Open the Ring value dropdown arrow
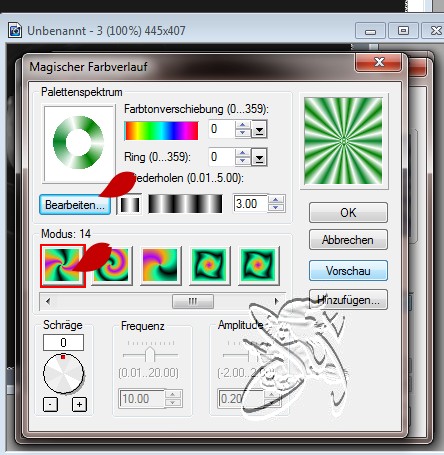The width and height of the screenshot is (444, 455). point(259,157)
